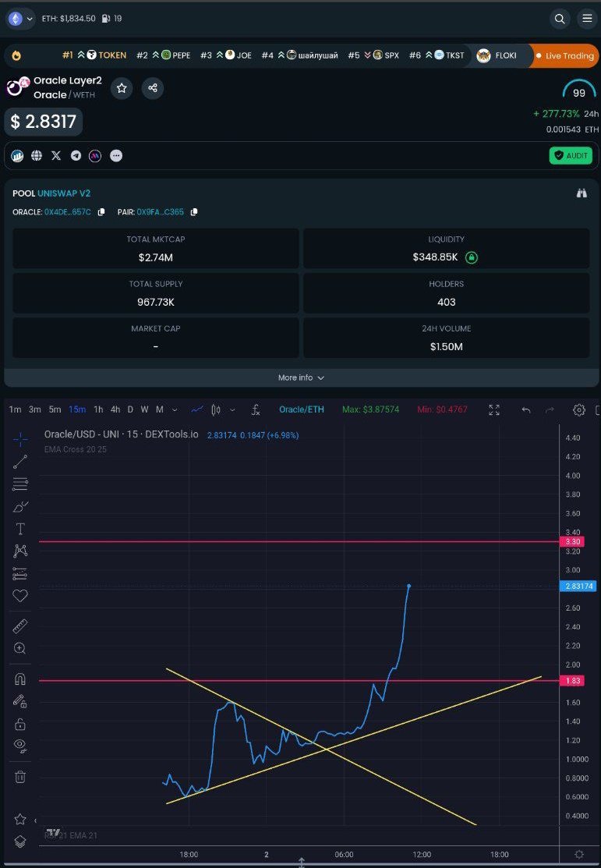Choose the candlestick chart style
The height and width of the screenshot is (868, 601).
[216, 409]
